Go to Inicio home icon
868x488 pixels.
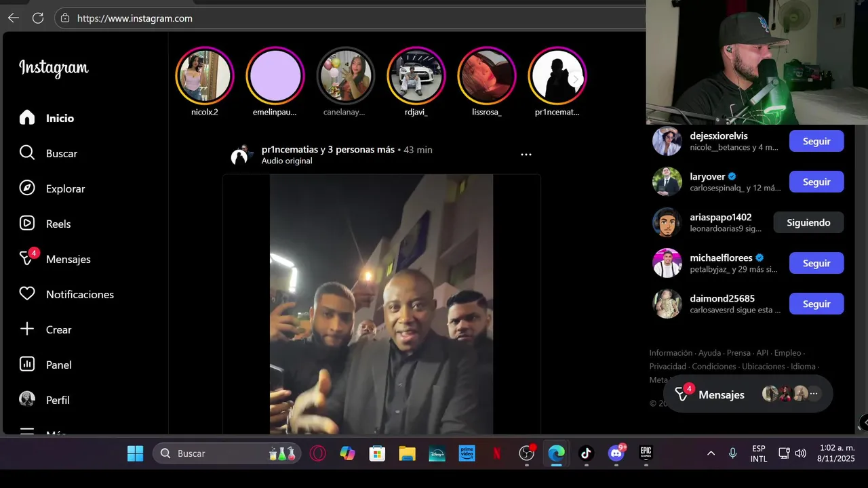pos(27,118)
